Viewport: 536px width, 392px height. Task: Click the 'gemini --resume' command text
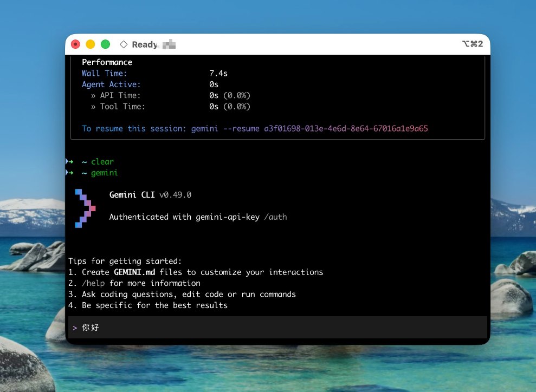[x=225, y=129]
